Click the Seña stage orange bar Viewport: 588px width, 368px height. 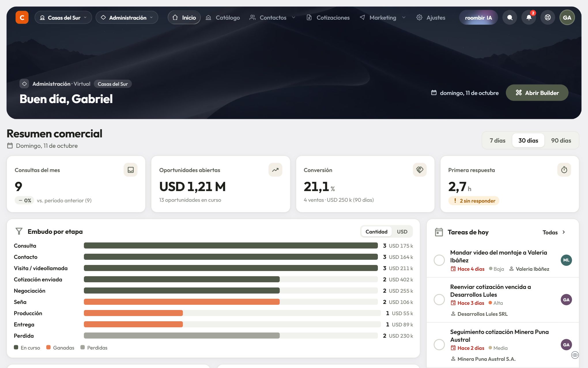(182, 302)
